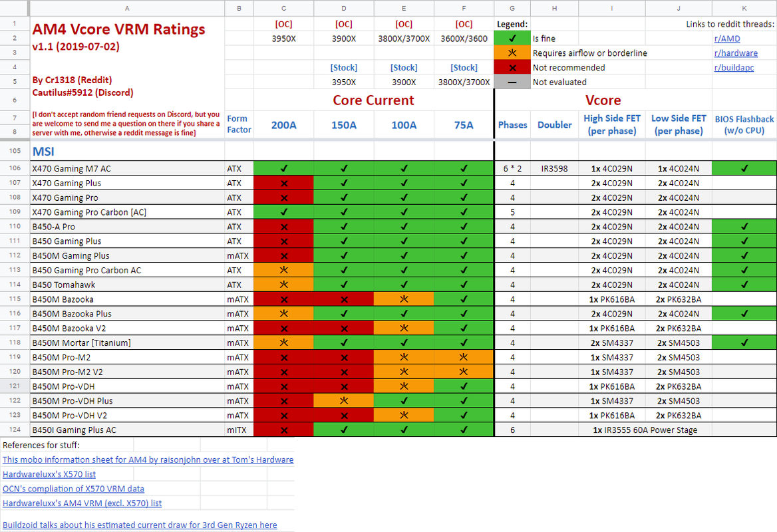777x532 pixels.
Task: Select row 106 header
Action: pyautogui.click(x=15, y=168)
